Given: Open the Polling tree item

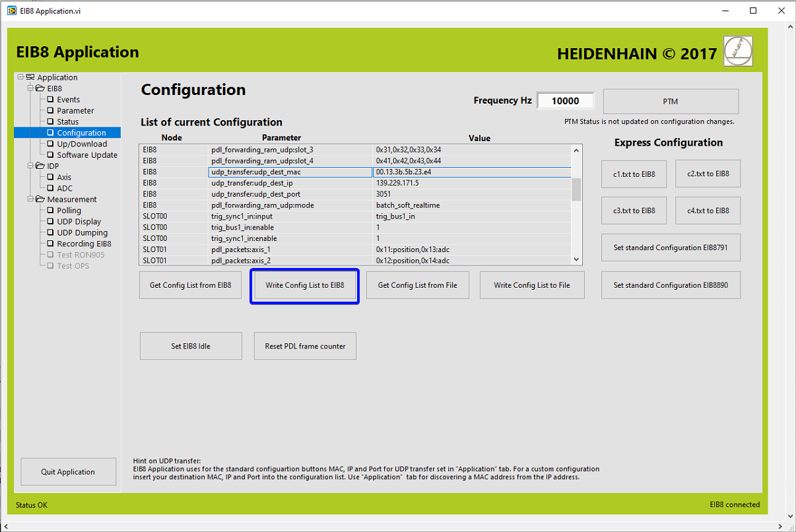Looking at the screenshot, I should pos(69,211).
